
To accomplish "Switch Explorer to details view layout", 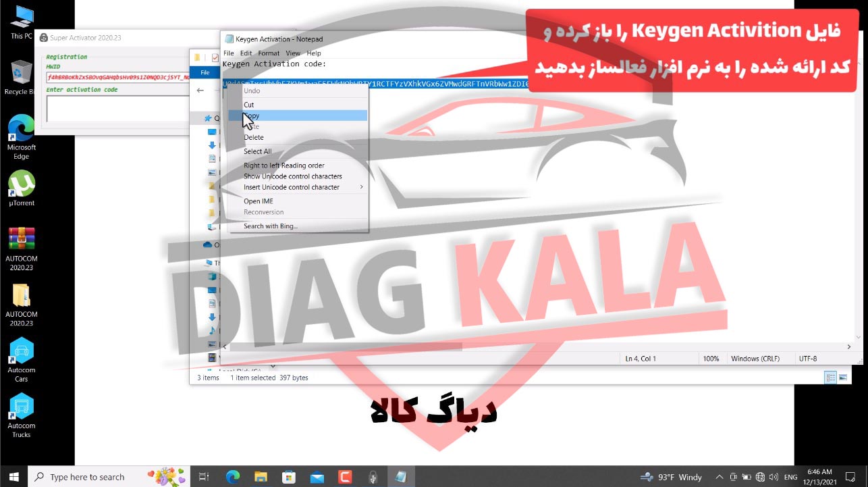I will [x=830, y=376].
